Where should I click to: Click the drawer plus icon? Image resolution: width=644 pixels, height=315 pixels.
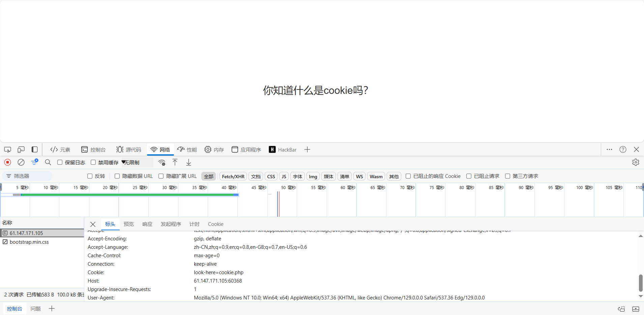[x=52, y=309]
